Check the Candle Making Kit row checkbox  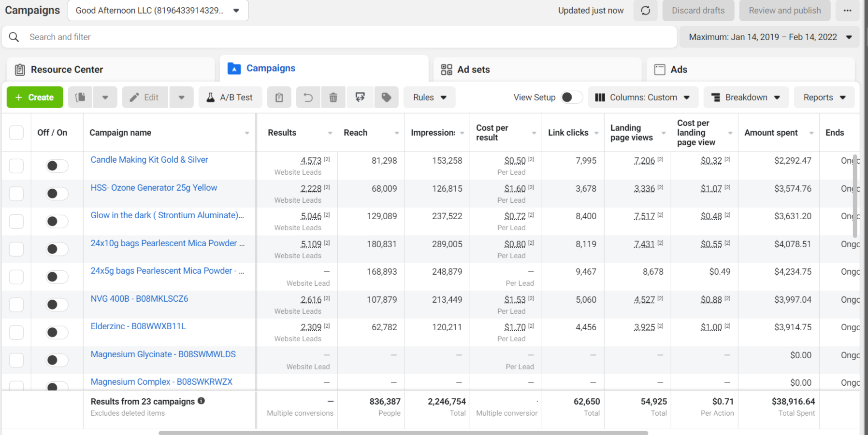(x=16, y=166)
